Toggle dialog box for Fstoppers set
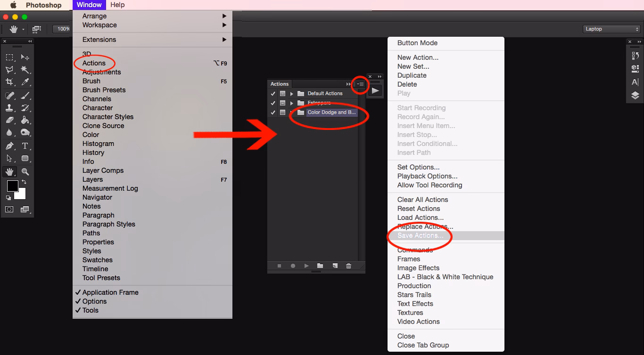The width and height of the screenshot is (644, 355). [282, 103]
